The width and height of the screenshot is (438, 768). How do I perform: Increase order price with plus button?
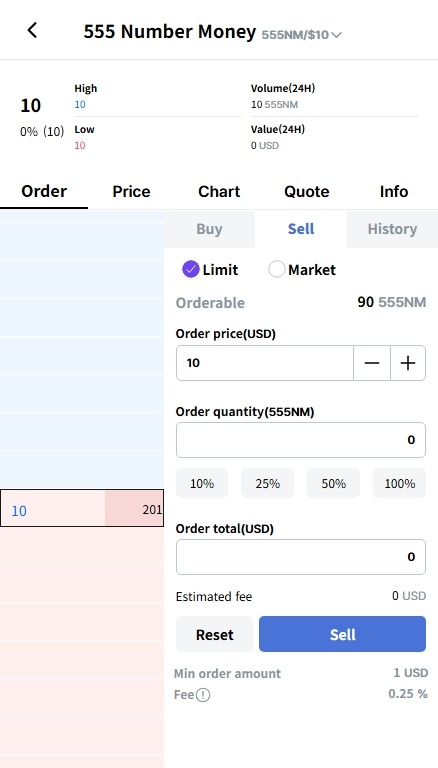pyautogui.click(x=408, y=363)
